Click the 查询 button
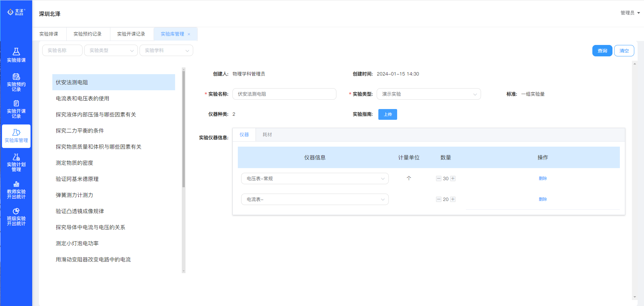The image size is (644, 306). (602, 51)
